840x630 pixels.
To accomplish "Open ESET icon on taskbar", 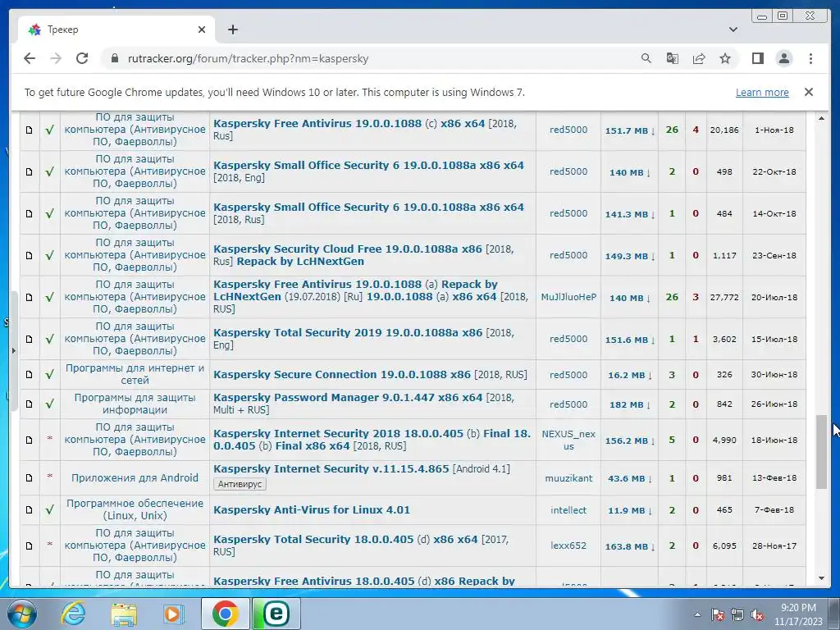I will pyautogui.click(x=276, y=614).
